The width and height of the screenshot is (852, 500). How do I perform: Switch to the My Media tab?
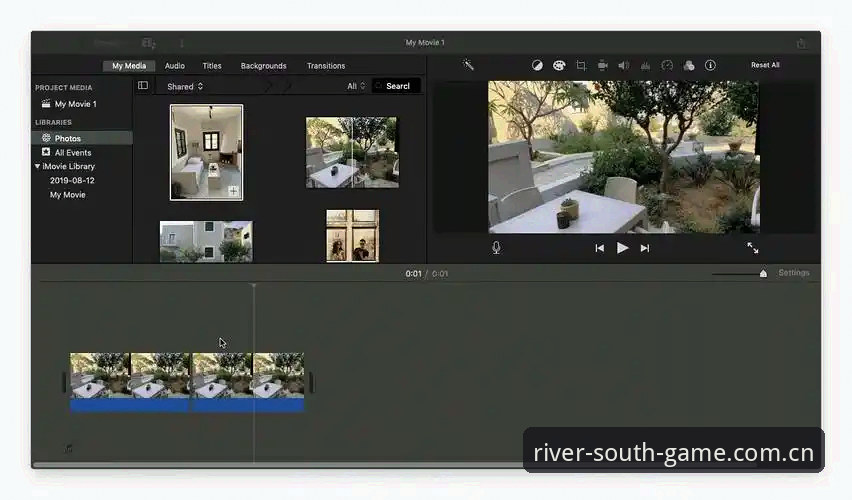[129, 66]
